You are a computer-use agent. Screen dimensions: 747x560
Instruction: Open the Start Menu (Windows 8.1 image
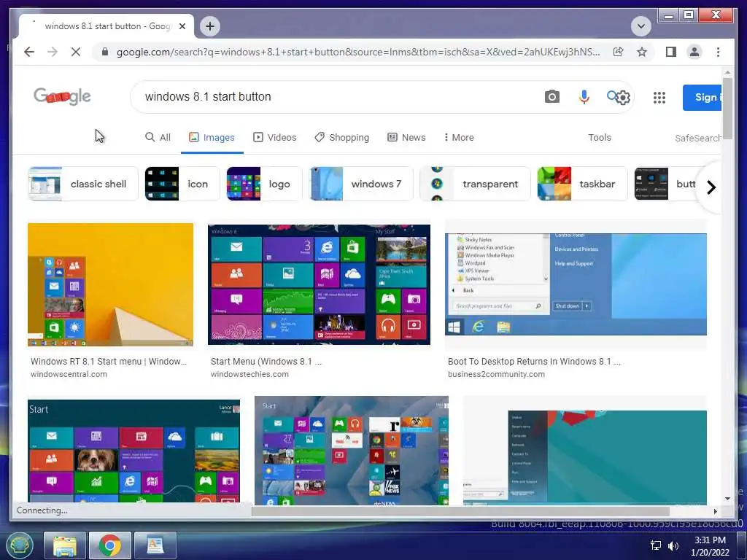pyautogui.click(x=319, y=284)
